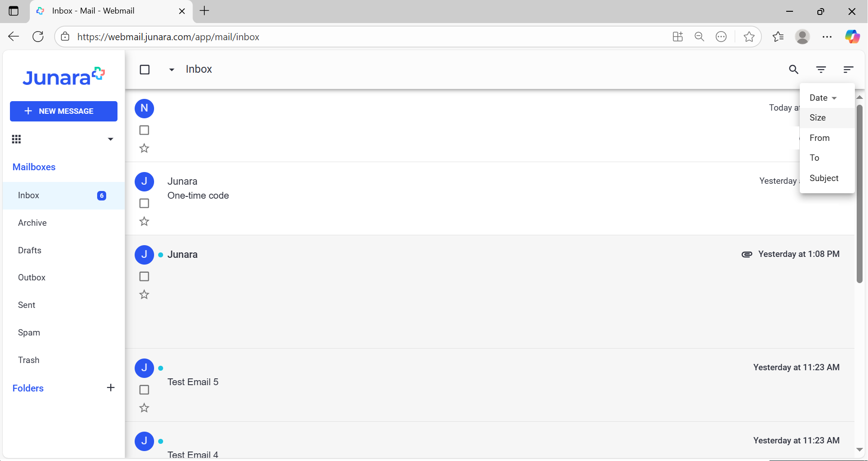
Task: Expand the select all dropdown arrow
Action: pos(172,70)
